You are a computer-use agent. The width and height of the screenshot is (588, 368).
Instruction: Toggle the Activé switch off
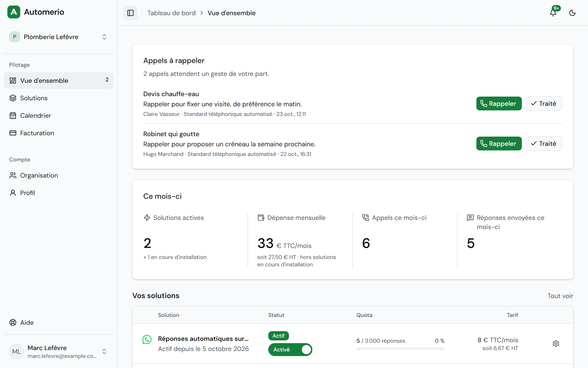(290, 350)
